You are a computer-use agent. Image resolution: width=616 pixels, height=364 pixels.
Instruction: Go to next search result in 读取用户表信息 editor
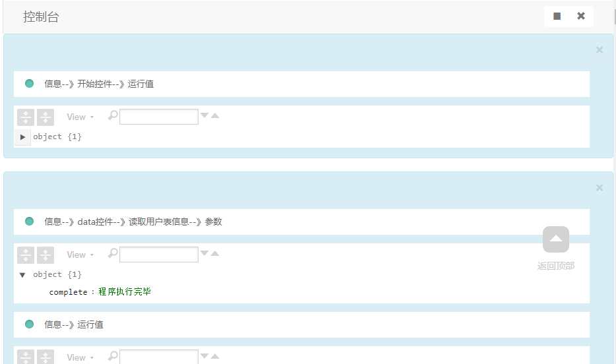coord(204,254)
